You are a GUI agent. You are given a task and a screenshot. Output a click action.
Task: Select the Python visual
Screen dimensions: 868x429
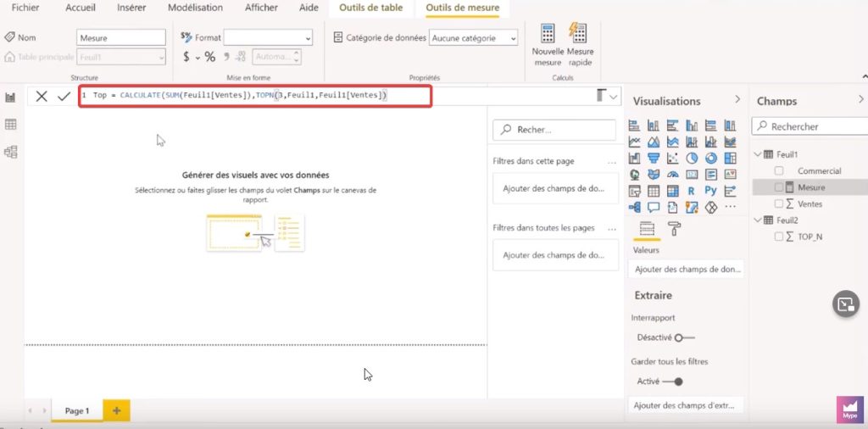pyautogui.click(x=711, y=191)
